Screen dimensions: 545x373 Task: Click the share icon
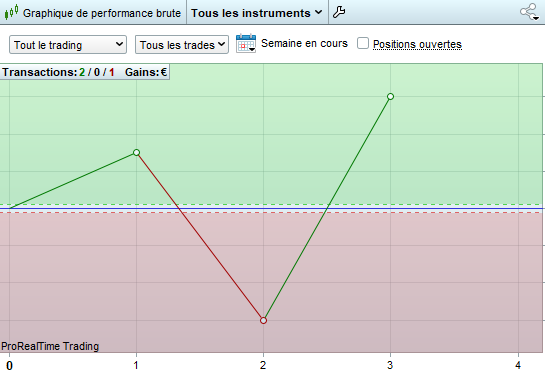point(529,12)
